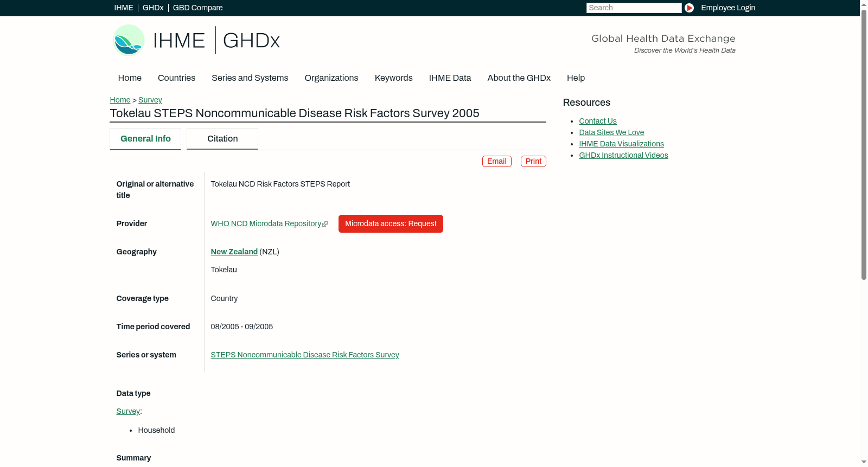Click the scrollbar down arrow
868x467 pixels.
[x=864, y=463]
